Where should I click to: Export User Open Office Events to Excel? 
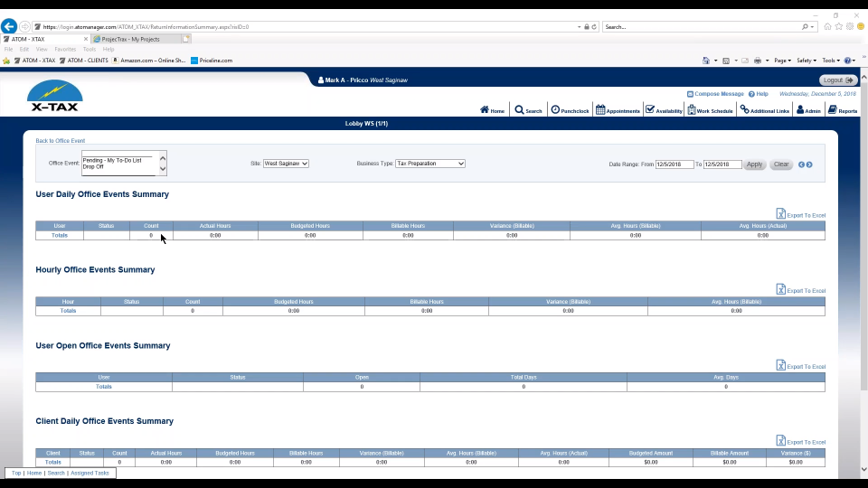pyautogui.click(x=800, y=365)
